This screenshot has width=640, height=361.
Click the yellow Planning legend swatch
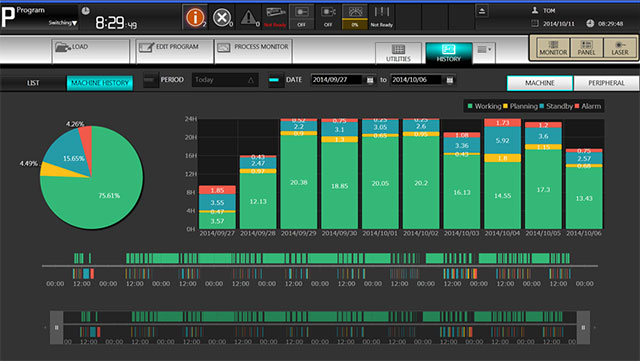click(505, 106)
